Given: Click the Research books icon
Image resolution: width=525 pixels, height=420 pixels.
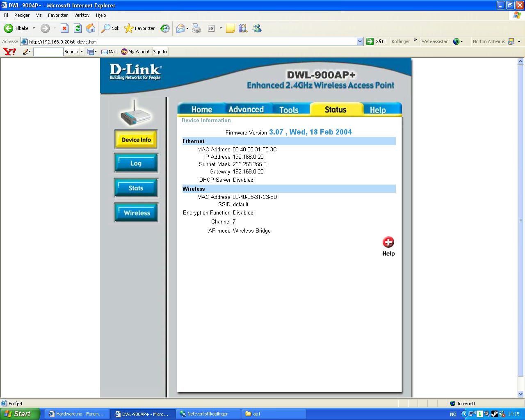Looking at the screenshot, I should point(243,28).
